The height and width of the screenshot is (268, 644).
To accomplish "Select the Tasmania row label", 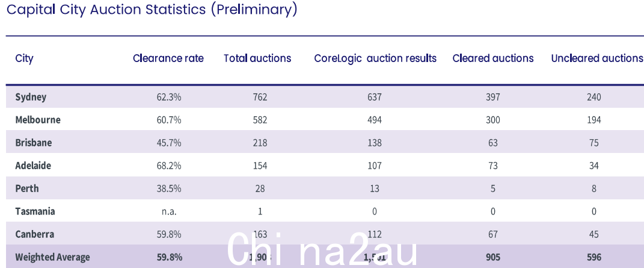I will [x=35, y=211].
